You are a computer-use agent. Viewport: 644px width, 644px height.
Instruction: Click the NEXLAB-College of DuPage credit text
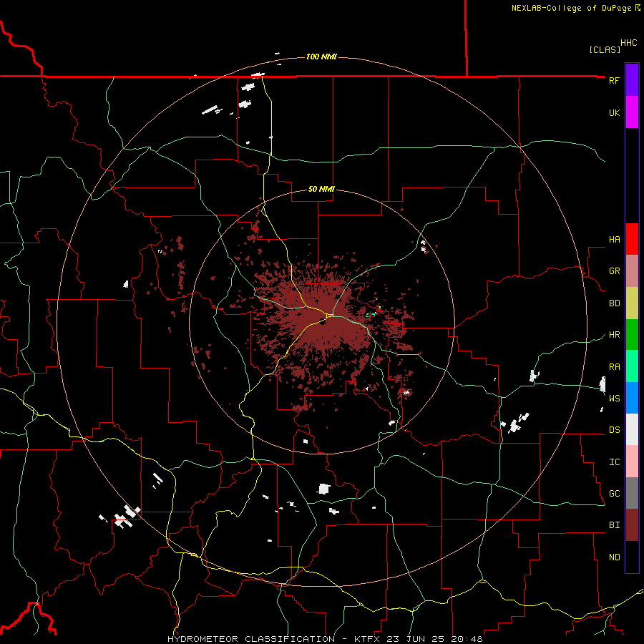(573, 8)
